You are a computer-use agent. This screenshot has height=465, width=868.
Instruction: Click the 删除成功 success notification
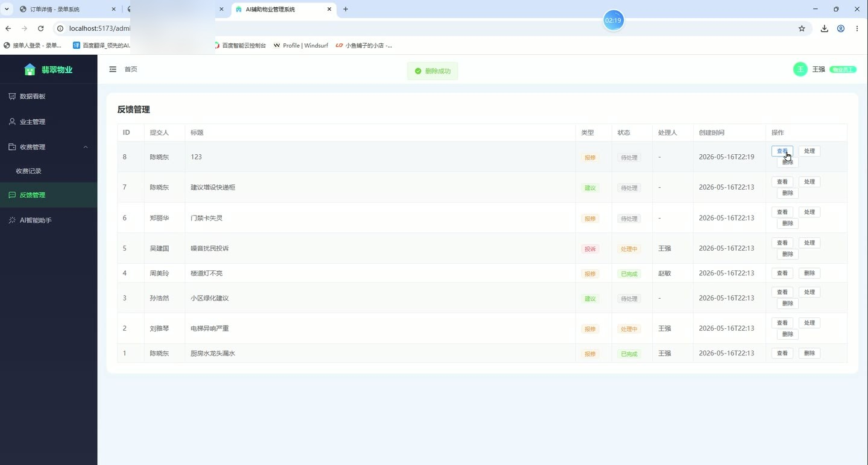point(433,71)
